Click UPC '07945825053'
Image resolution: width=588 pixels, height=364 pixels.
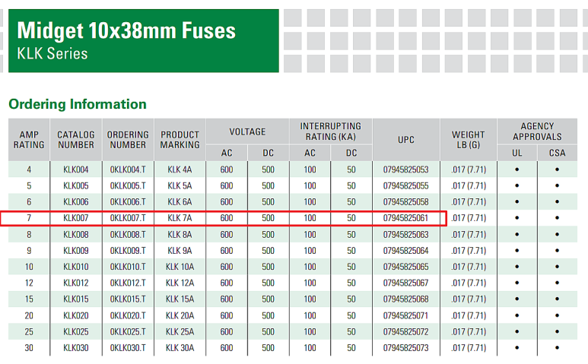click(x=405, y=169)
